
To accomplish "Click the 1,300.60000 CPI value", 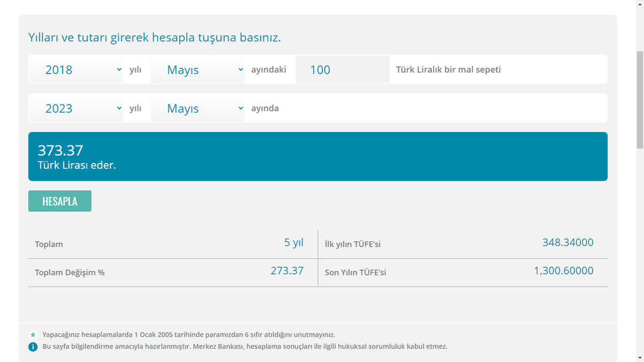I will point(563,271).
